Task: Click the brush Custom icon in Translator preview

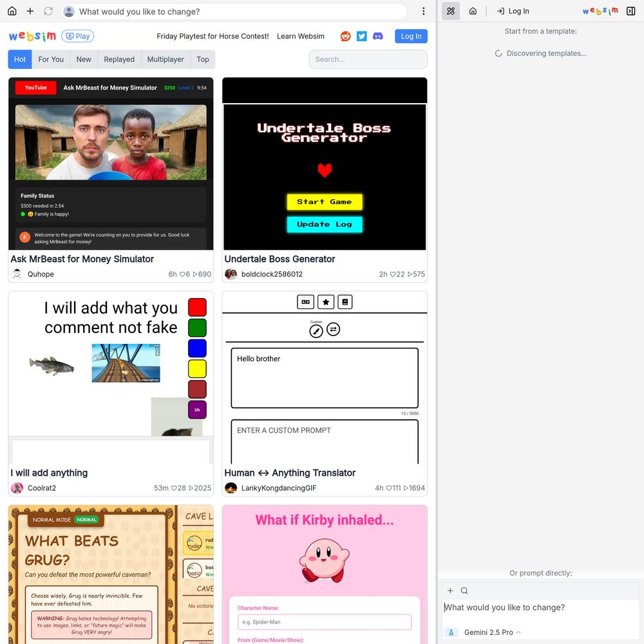Action: (316, 330)
